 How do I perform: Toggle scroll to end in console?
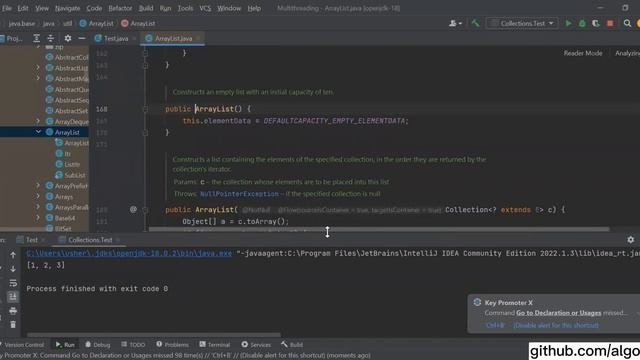tap(13, 297)
